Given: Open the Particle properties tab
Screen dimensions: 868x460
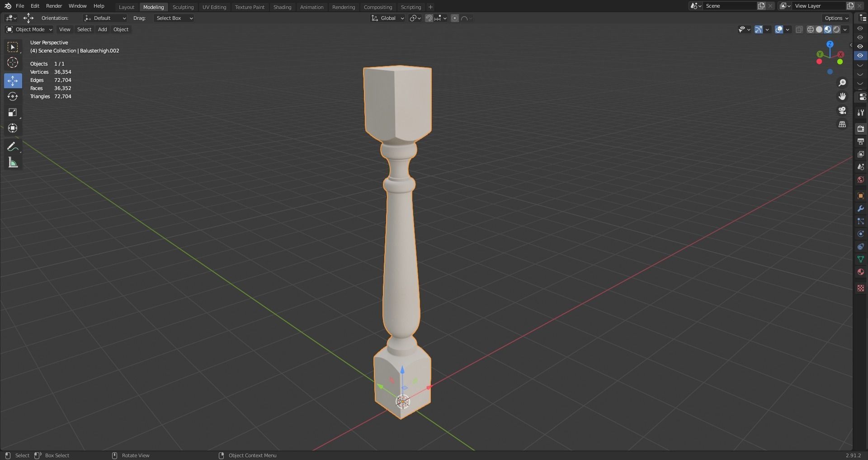Looking at the screenshot, I should tap(861, 221).
